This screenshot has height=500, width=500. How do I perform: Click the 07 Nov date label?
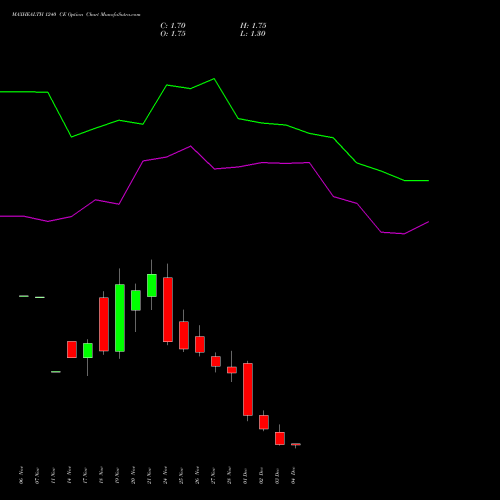pos(37,475)
